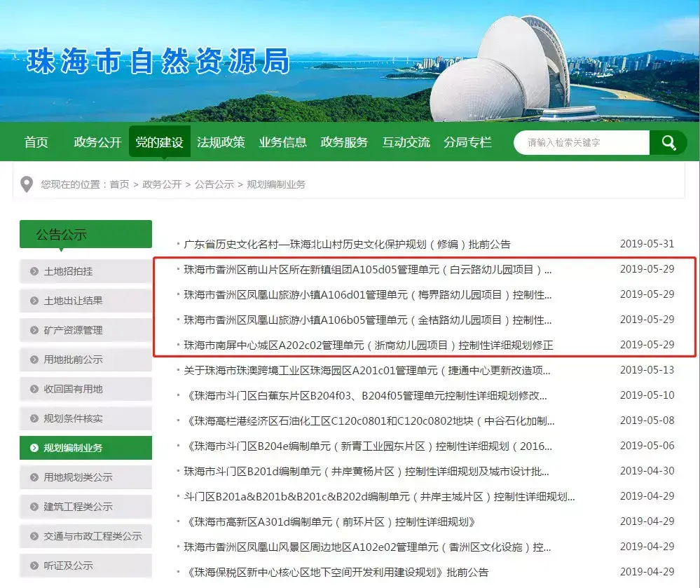Open the 法规政策 navigation menu

(x=221, y=142)
